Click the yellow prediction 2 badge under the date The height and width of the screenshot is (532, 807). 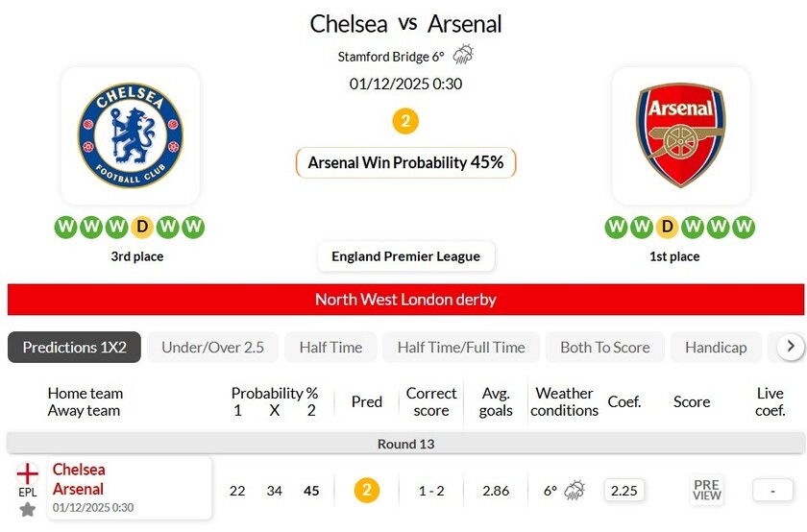tap(405, 122)
